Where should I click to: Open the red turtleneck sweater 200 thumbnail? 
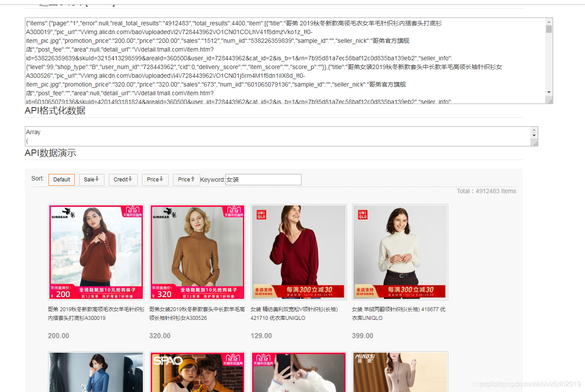click(x=96, y=252)
